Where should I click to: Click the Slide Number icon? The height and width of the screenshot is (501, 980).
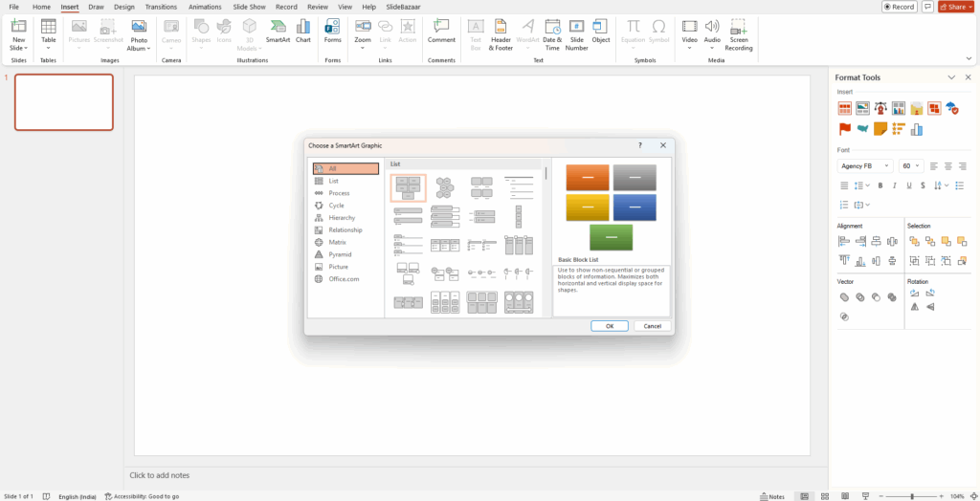click(576, 35)
